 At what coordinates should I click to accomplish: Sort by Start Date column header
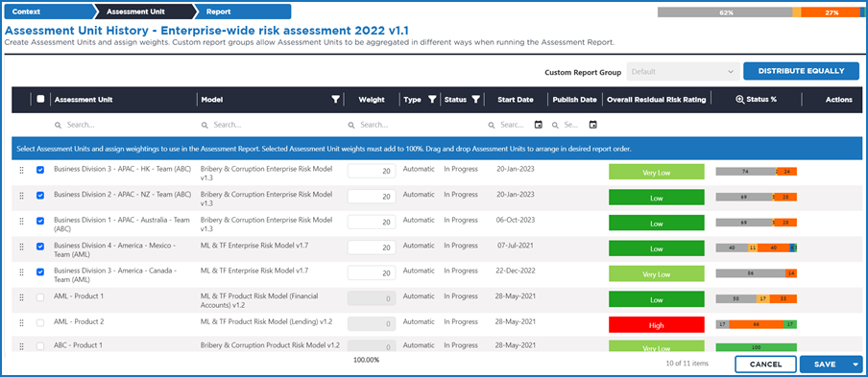point(516,100)
